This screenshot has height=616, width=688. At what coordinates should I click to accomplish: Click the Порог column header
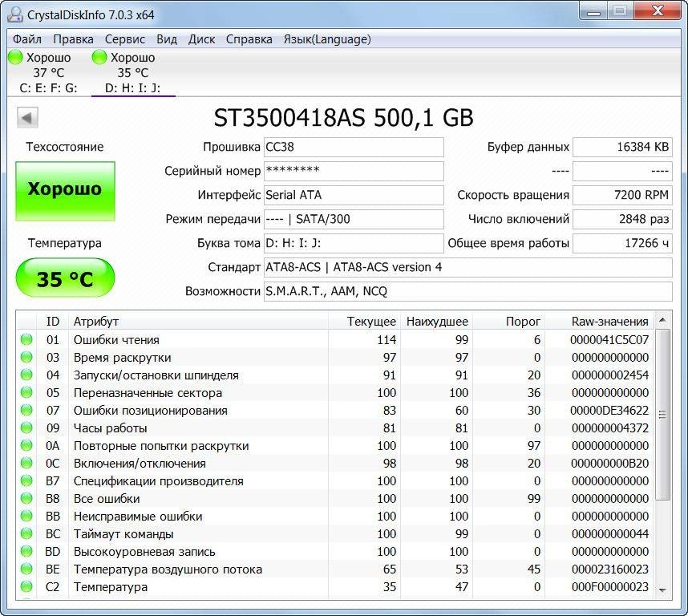tap(508, 321)
